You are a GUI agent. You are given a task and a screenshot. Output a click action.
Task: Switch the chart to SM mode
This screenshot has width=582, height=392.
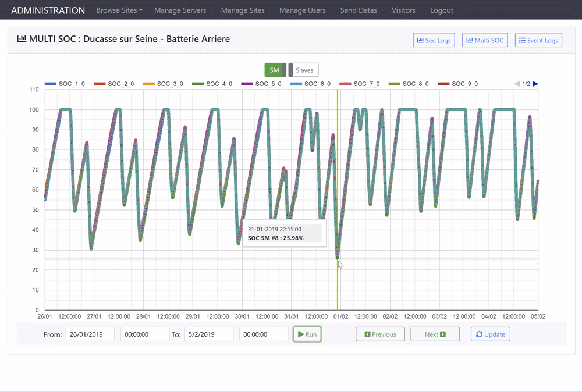tap(275, 70)
